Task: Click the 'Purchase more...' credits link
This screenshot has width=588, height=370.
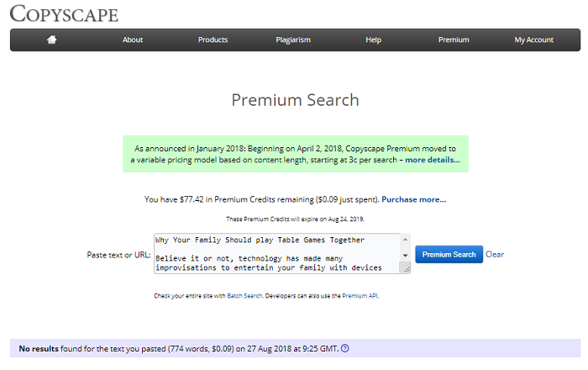Action: 413,199
